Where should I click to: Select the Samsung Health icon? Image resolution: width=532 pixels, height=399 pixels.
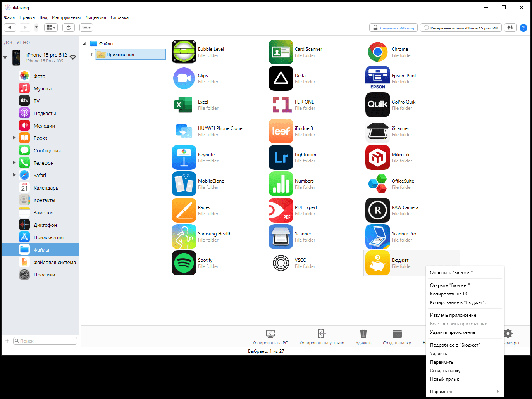pyautogui.click(x=184, y=237)
